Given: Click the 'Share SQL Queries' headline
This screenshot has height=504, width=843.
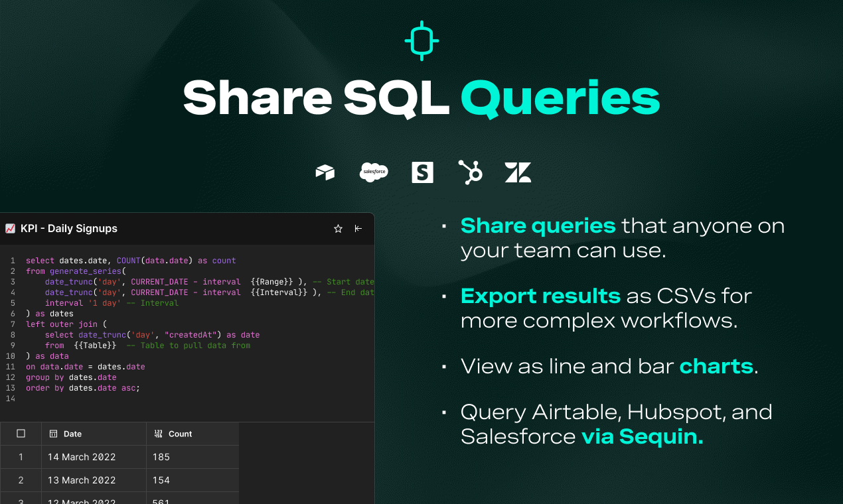Looking at the screenshot, I should coord(421,99).
